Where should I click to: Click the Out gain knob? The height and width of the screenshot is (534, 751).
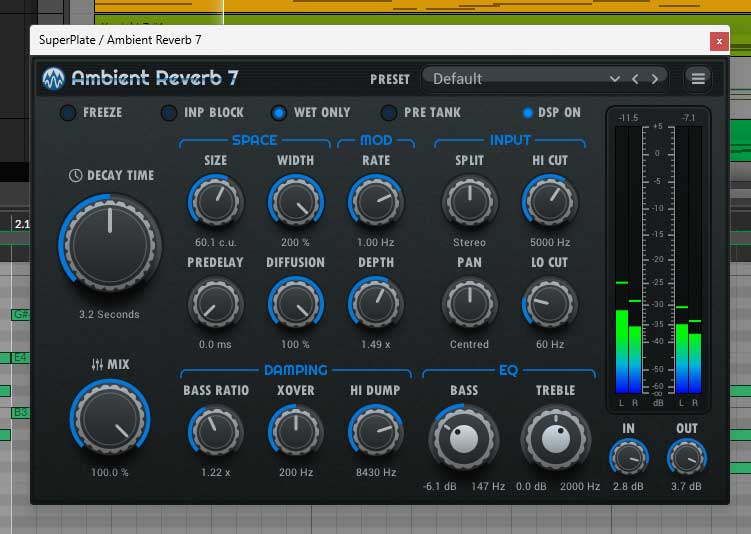point(686,457)
